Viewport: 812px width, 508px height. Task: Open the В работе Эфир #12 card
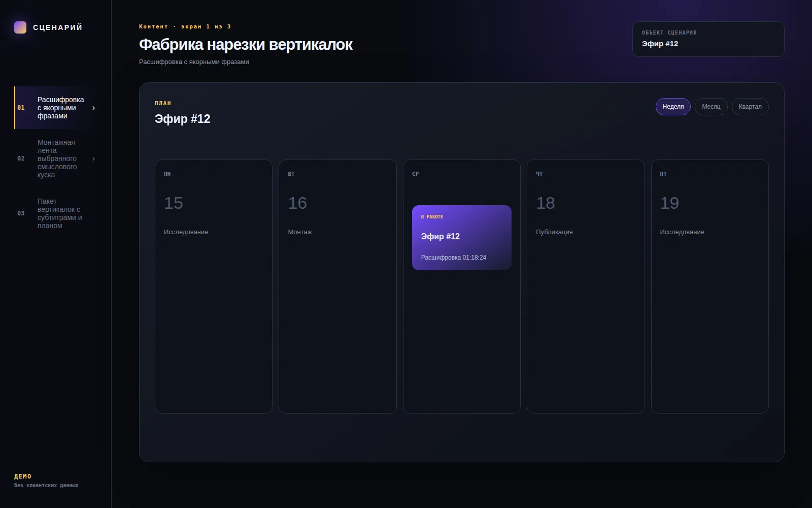coord(462,238)
